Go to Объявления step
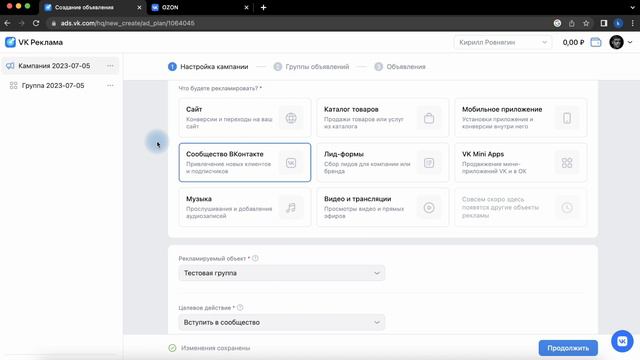This screenshot has width=640, height=360. point(400,67)
